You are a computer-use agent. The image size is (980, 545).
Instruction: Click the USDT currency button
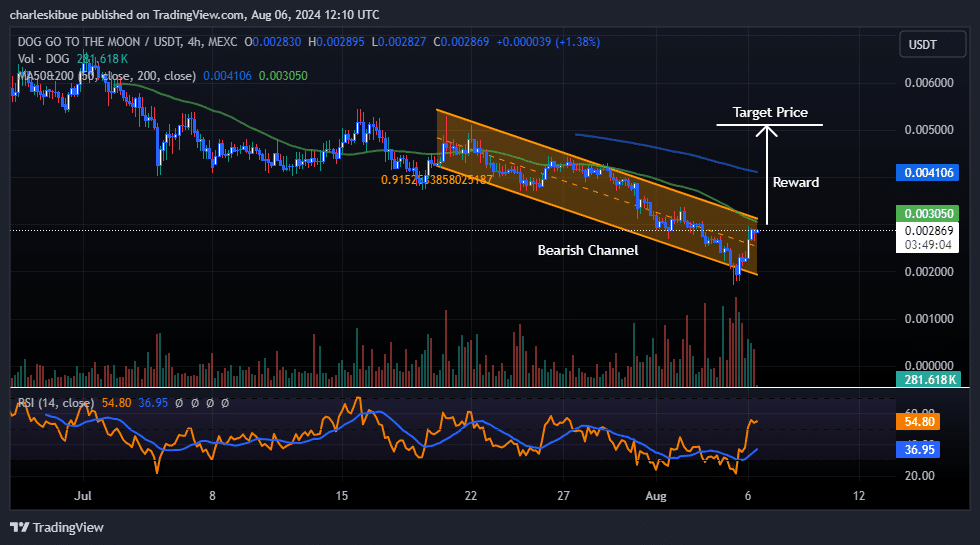pos(932,44)
